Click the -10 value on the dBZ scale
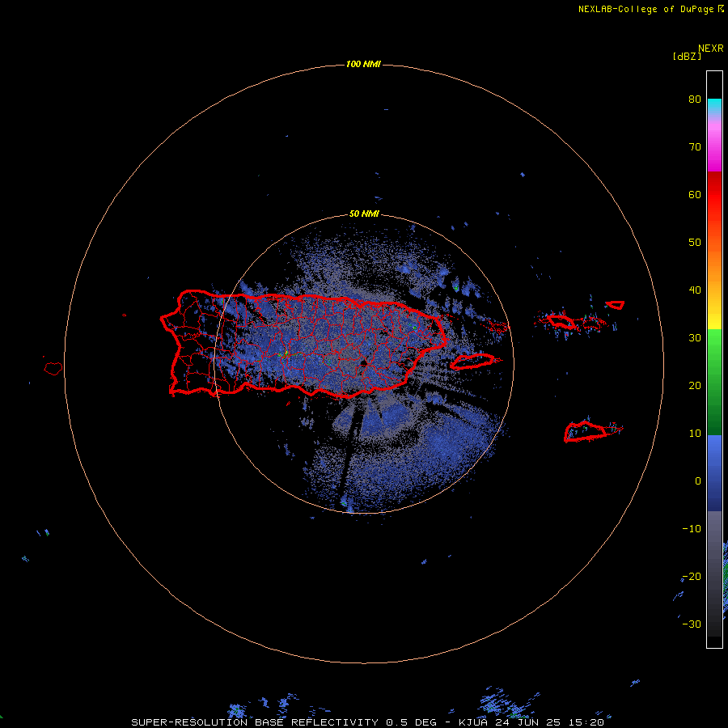Image resolution: width=728 pixels, height=728 pixels. tap(692, 529)
